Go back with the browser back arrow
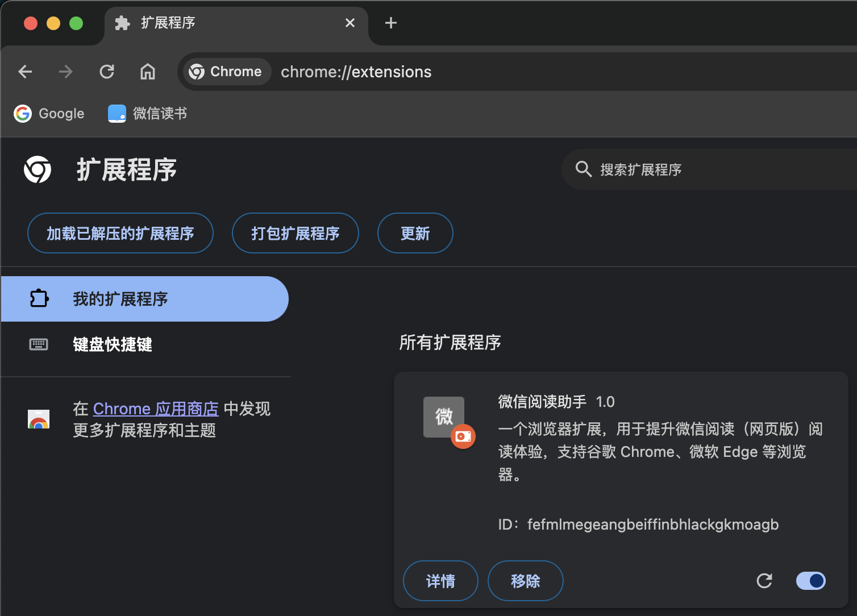Screen dimensions: 857x616 click(x=25, y=72)
